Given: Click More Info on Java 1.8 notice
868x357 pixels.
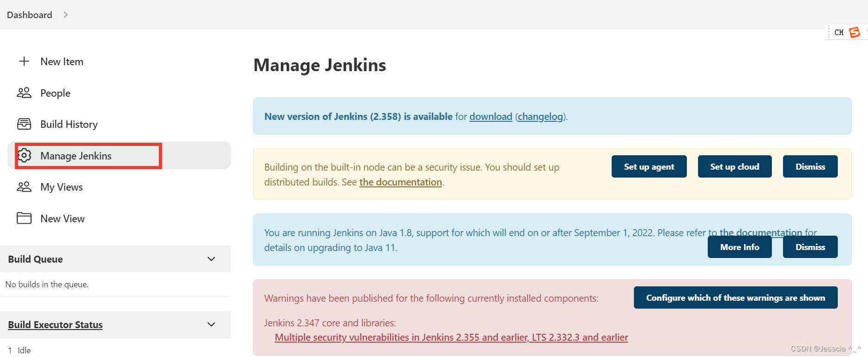Looking at the screenshot, I should pos(740,247).
